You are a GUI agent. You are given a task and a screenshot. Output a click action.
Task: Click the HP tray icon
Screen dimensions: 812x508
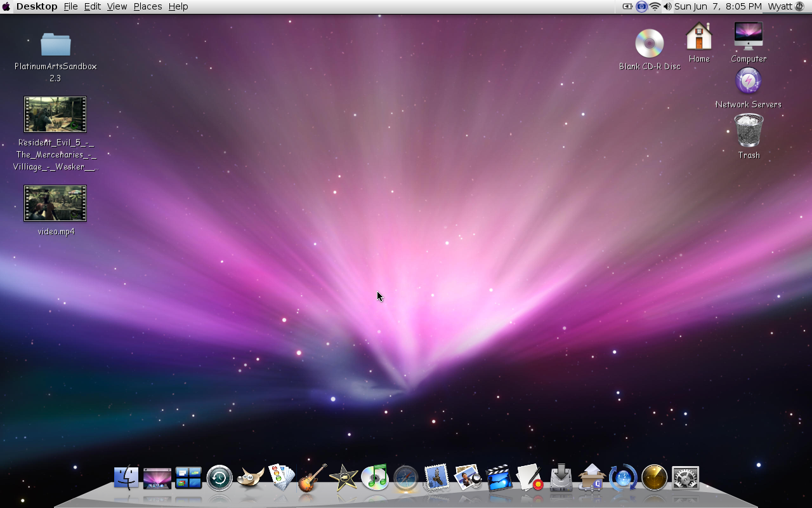pos(641,6)
